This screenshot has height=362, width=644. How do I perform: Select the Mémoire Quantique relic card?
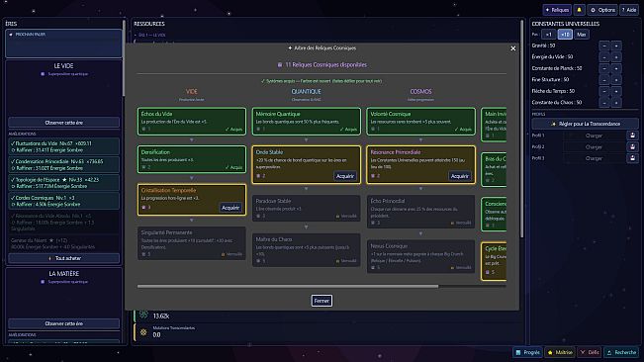click(x=307, y=122)
